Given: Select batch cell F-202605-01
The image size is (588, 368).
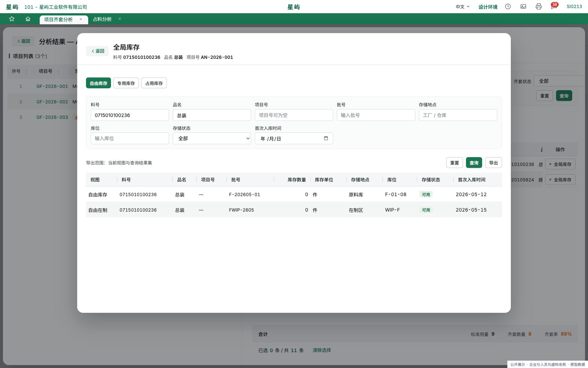Looking at the screenshot, I should (x=244, y=195).
